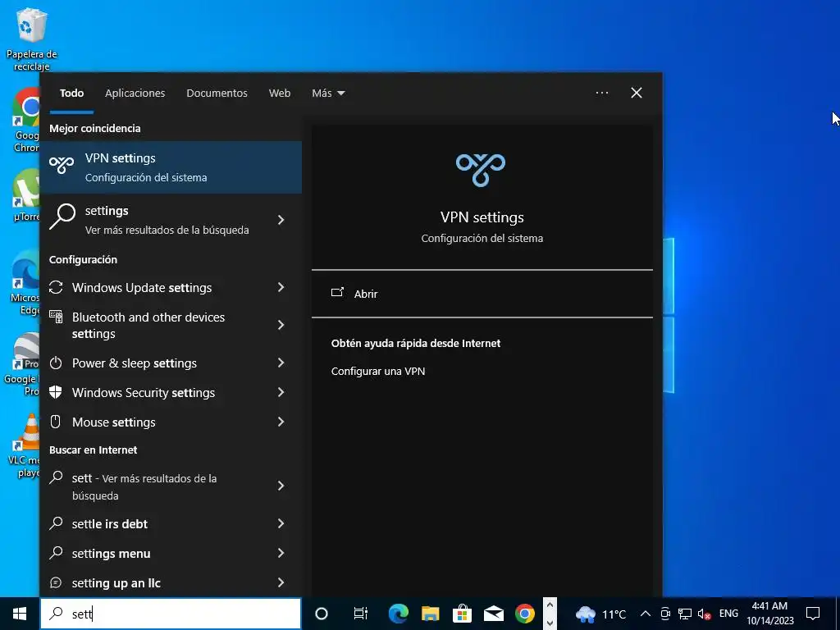840x630 pixels.
Task: Expand the sett web search chevron
Action: 281,486
